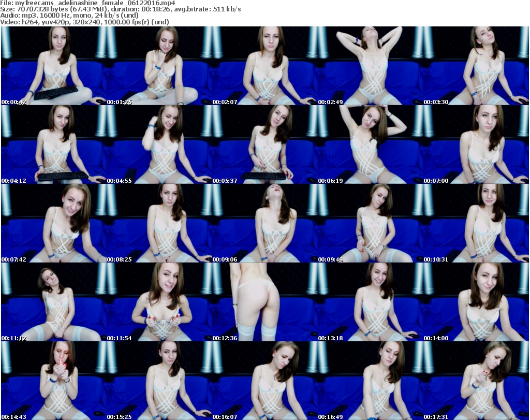Open the last frame at 00:17:31
The height and width of the screenshot is (420, 530).
pyautogui.click(x=476, y=381)
